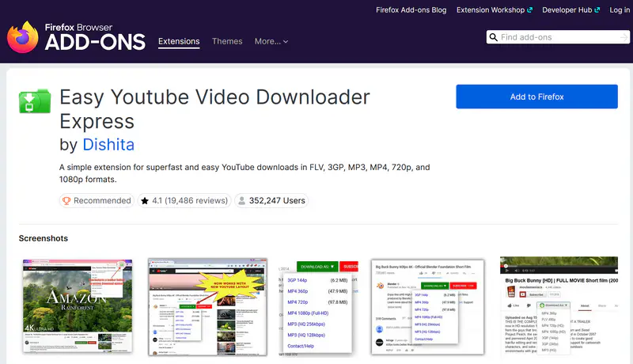The height and width of the screenshot is (364, 633).
Task: Click the Firefox Browser ADD-ONS title
Action: (95, 37)
